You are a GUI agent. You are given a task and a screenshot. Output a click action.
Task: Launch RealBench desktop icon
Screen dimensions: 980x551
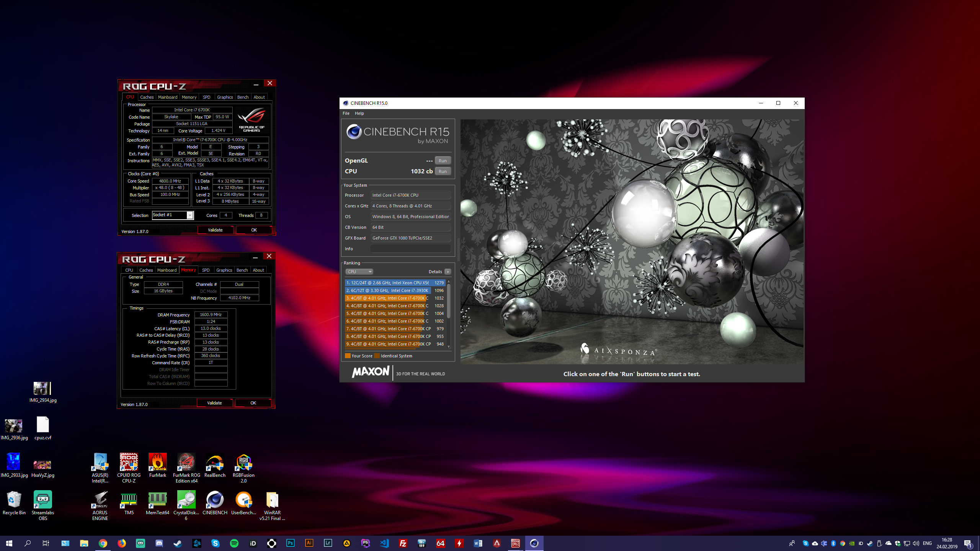pyautogui.click(x=215, y=465)
